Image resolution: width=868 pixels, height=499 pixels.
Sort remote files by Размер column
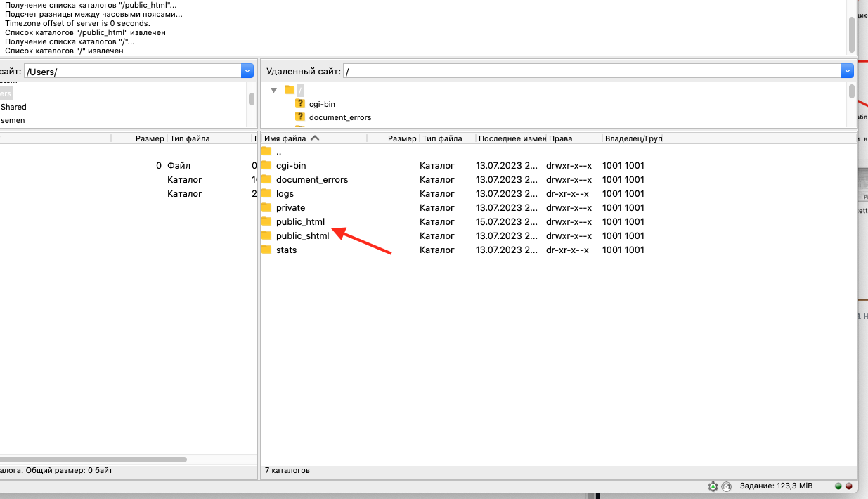point(393,138)
